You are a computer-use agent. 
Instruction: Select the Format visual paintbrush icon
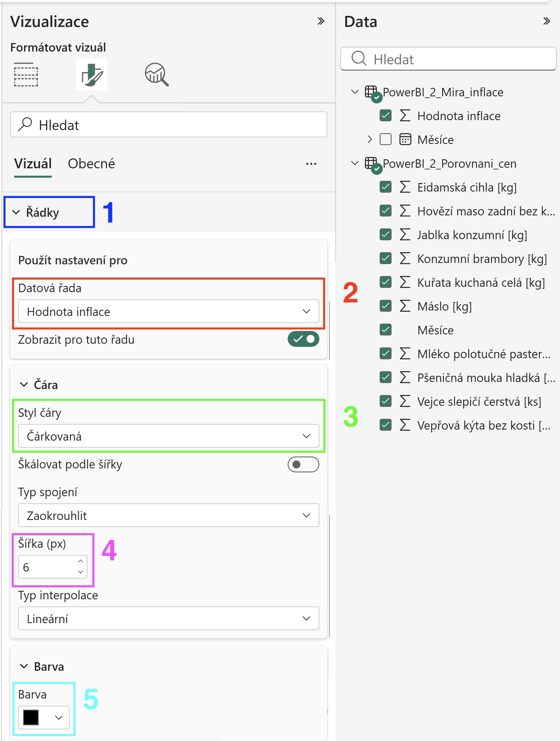(x=91, y=74)
